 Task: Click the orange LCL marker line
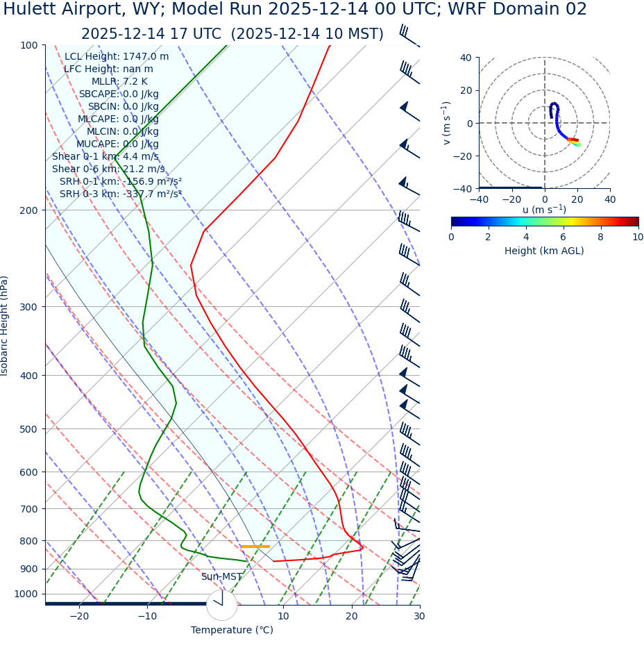[x=255, y=547]
